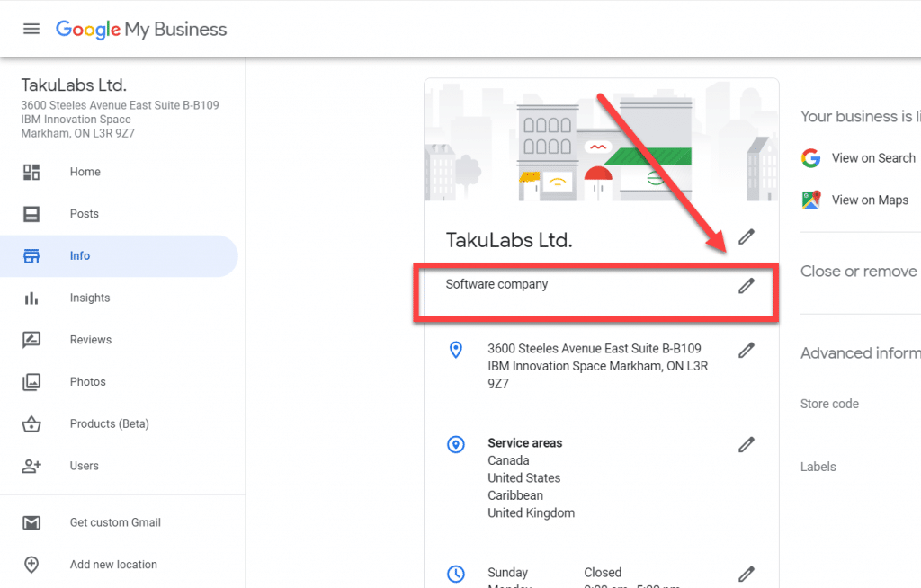Click the hours clock icon
This screenshot has width=921, height=588.
coord(456,574)
